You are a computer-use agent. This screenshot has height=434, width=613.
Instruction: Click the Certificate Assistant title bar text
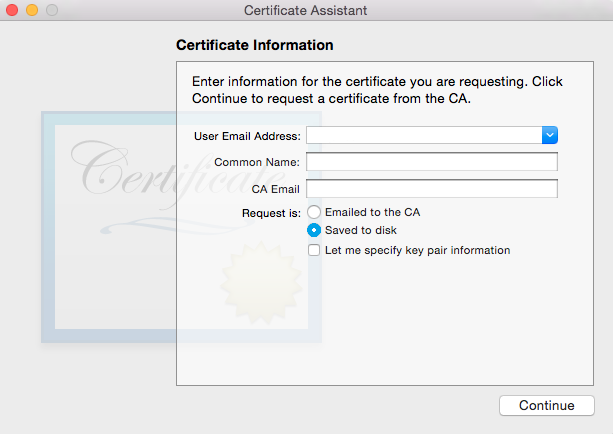point(305,10)
